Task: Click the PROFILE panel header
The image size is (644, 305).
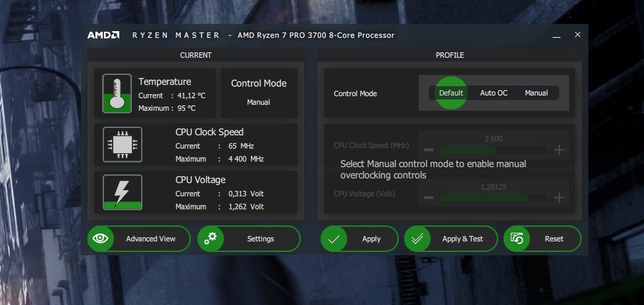Action: (x=450, y=54)
